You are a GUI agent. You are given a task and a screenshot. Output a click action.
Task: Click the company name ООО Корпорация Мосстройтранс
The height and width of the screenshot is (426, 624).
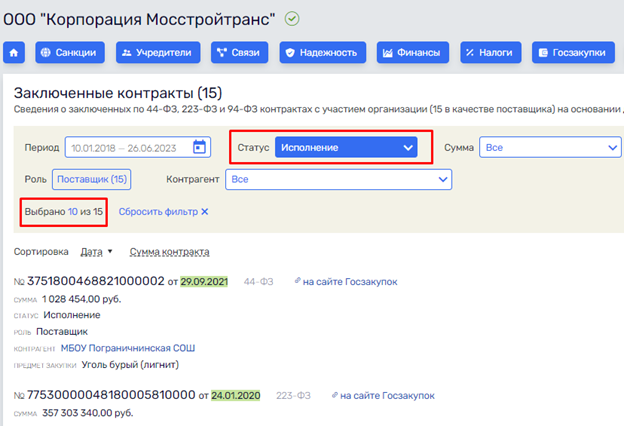pyautogui.click(x=139, y=19)
